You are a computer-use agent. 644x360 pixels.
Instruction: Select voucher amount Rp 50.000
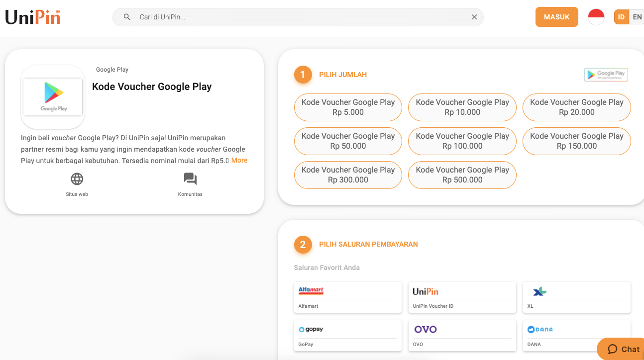click(348, 141)
